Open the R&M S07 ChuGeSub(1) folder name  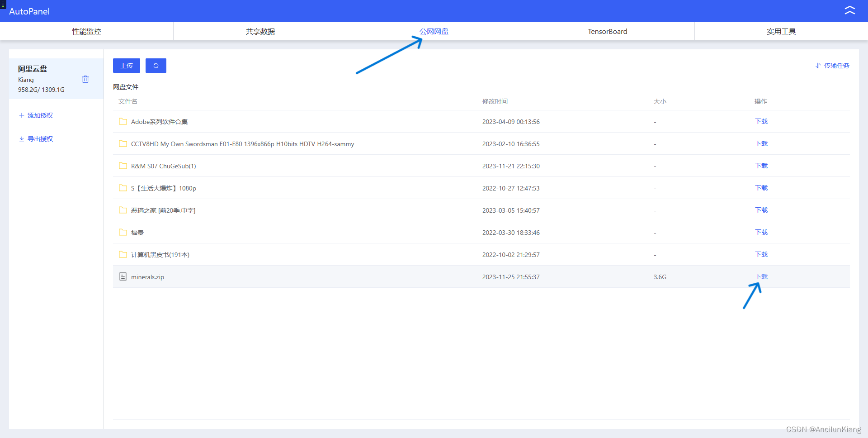[x=163, y=166]
